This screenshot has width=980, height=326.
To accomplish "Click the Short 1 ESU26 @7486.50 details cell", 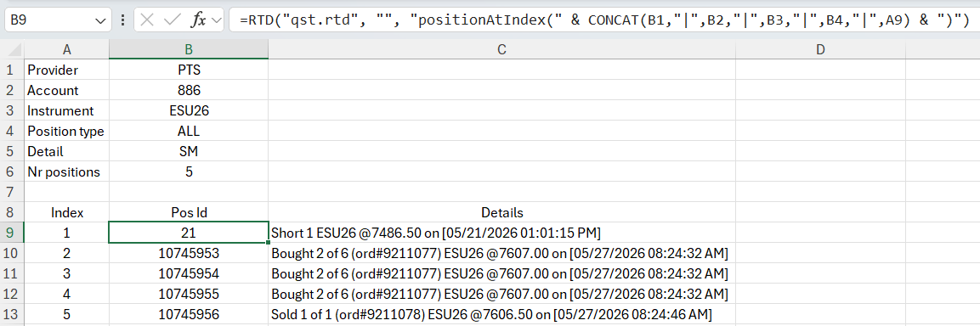I will click(x=501, y=233).
